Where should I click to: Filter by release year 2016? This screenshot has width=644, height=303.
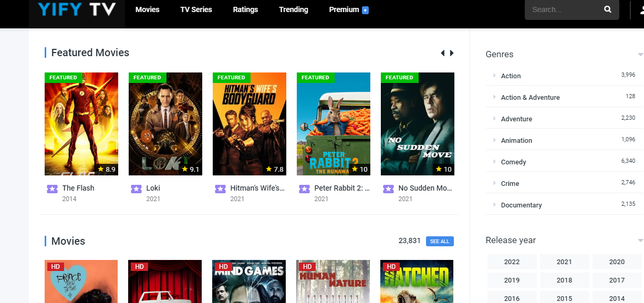[x=512, y=298]
